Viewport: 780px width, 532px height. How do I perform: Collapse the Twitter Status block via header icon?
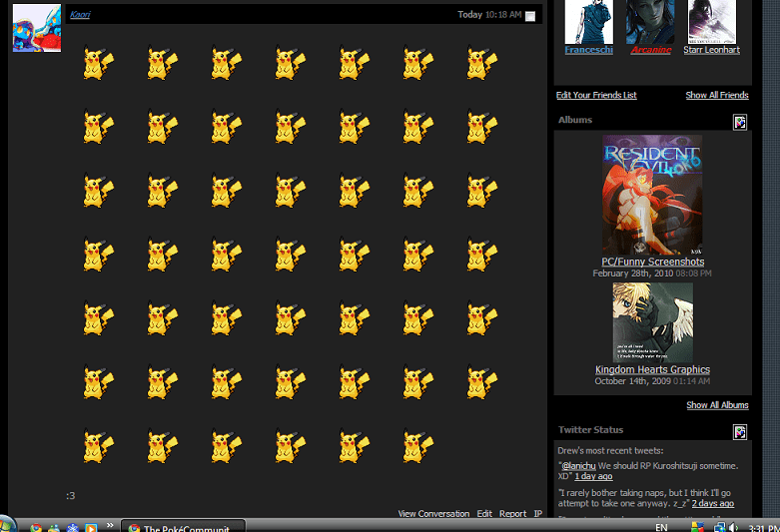pyautogui.click(x=740, y=431)
